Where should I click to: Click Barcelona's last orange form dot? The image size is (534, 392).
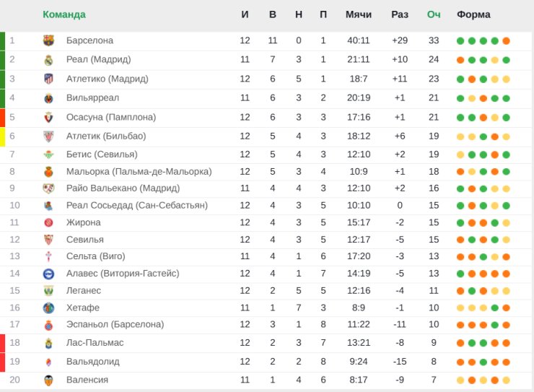(x=506, y=41)
